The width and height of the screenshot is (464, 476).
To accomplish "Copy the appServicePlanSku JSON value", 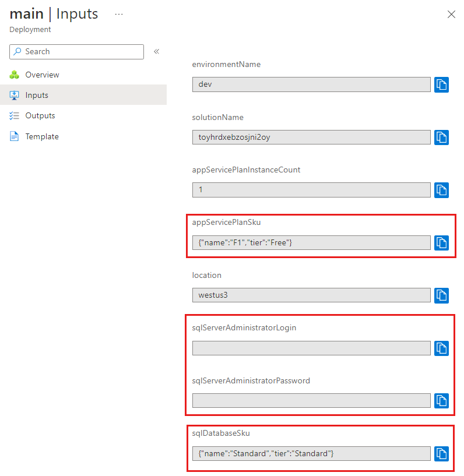I will point(441,243).
